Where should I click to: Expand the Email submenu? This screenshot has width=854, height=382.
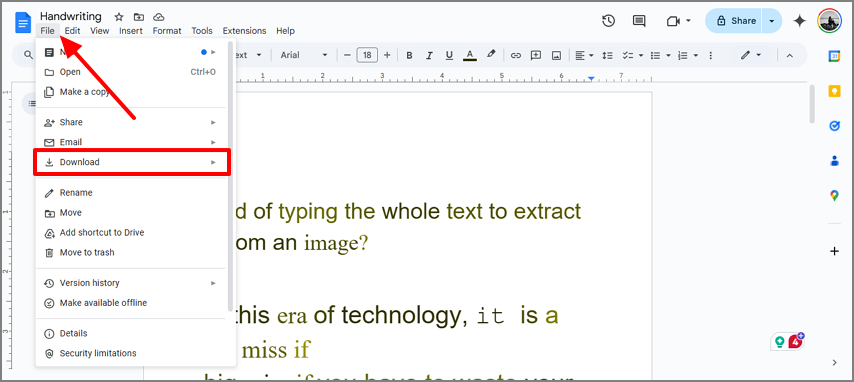(131, 142)
